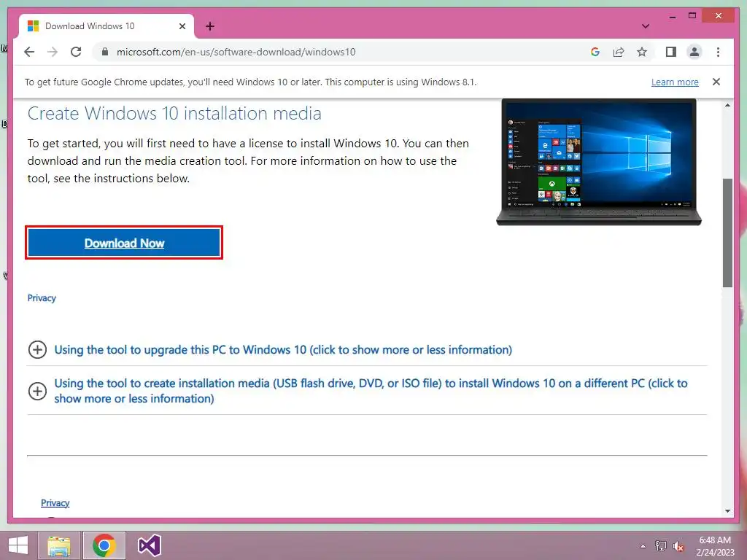
Task: Open the side panel icon
Action: tap(671, 52)
